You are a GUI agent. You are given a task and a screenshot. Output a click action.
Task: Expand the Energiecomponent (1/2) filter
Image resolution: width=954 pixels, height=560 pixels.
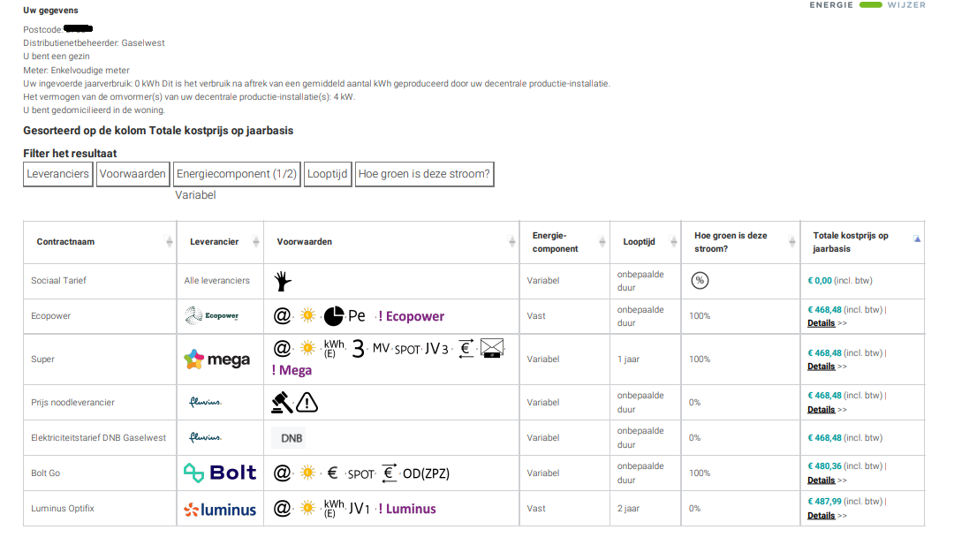237,174
